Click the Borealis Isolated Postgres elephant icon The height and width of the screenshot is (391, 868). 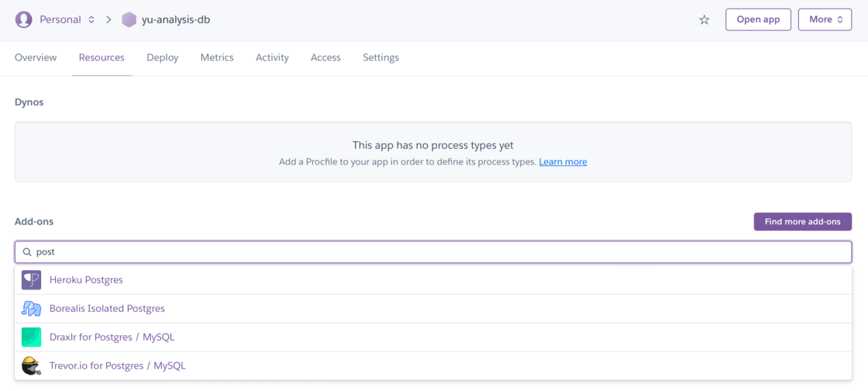[31, 308]
